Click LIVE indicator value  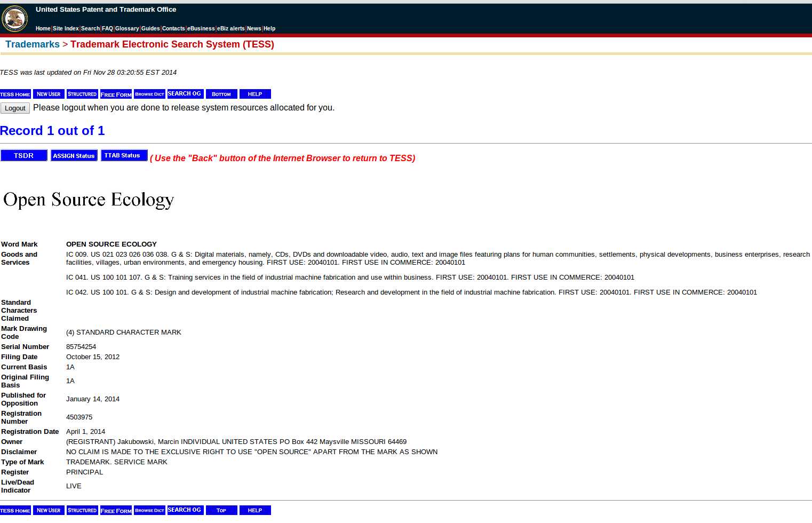tap(74, 486)
